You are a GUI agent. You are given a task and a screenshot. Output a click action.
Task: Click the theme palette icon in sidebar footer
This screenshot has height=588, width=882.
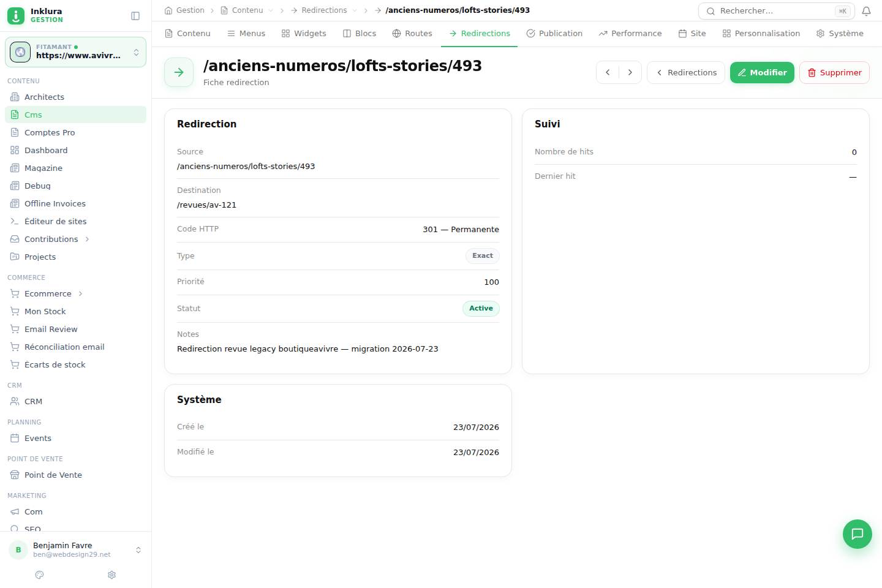pos(40,575)
